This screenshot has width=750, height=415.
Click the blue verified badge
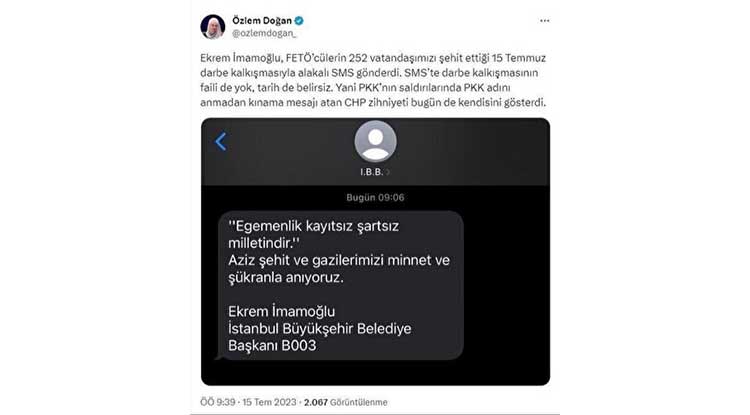point(299,21)
